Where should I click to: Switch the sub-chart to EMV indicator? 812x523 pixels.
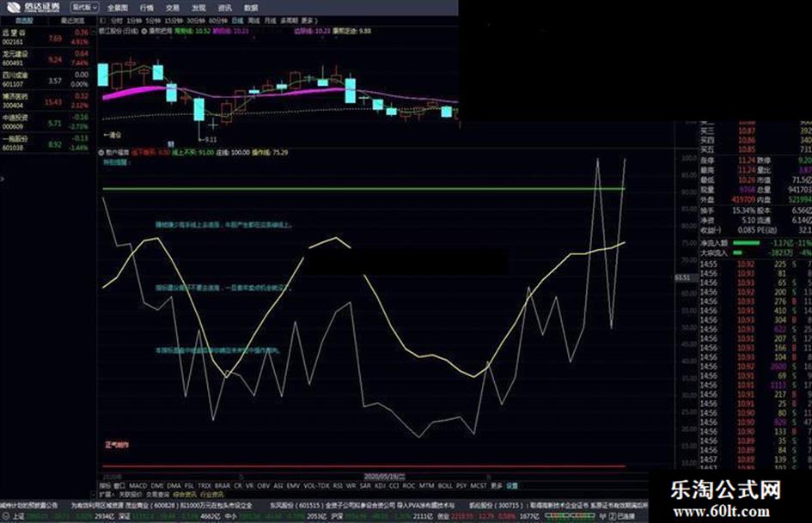tap(293, 486)
